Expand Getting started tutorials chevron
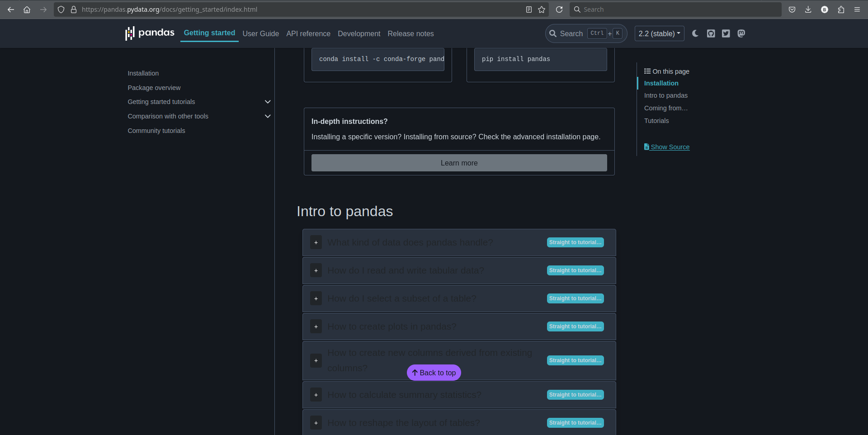 (x=268, y=102)
